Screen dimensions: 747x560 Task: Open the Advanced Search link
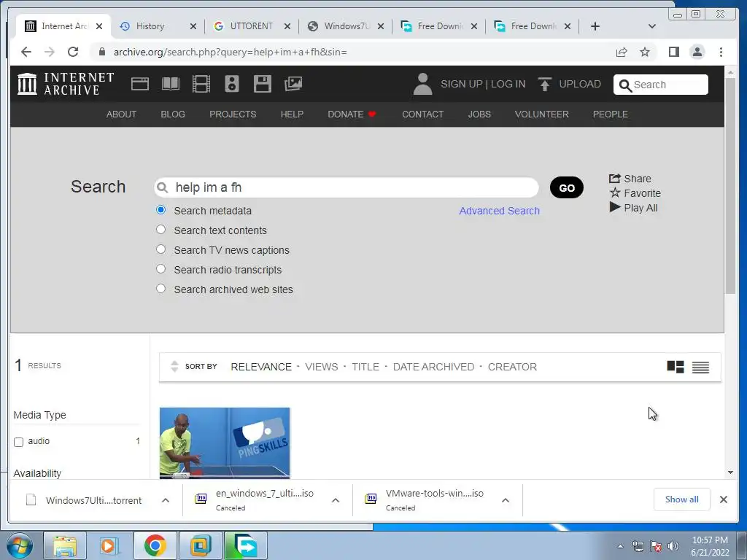(499, 211)
